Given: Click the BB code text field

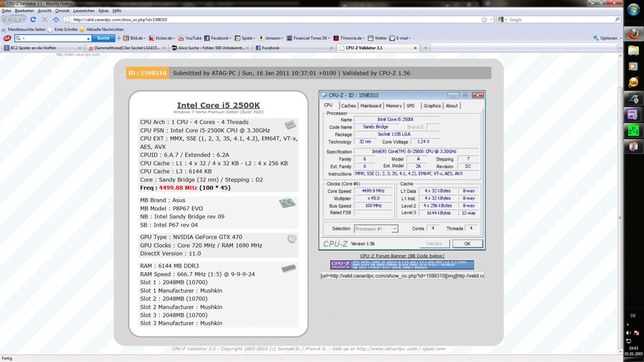Looking at the screenshot, I should pyautogui.click(x=402, y=275).
